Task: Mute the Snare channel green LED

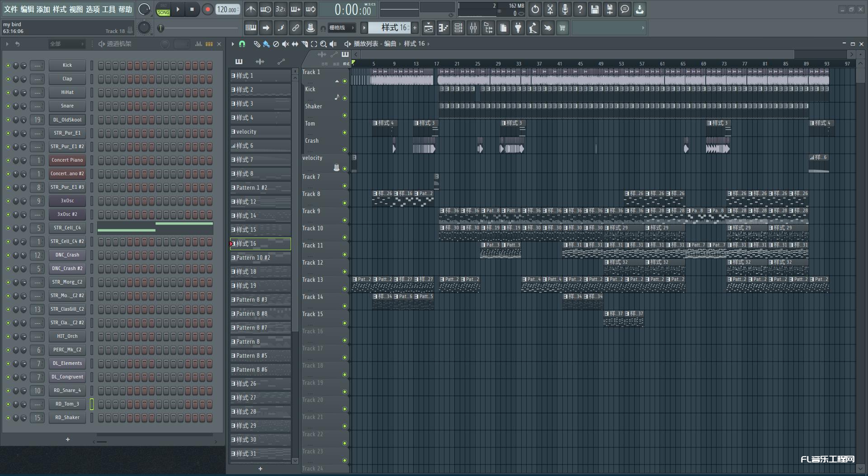Action: [x=8, y=106]
